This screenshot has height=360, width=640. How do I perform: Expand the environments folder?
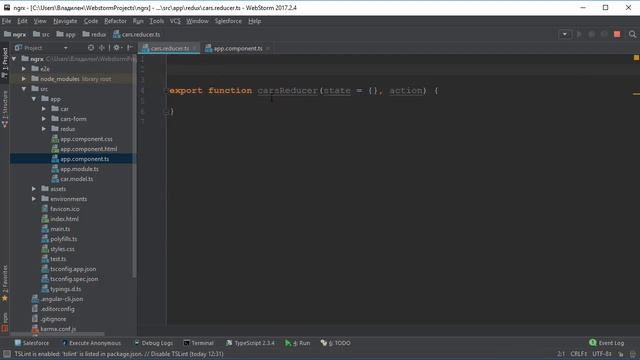tap(34, 199)
